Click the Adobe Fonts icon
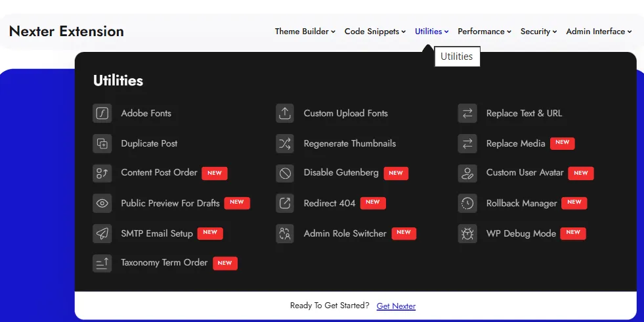The width and height of the screenshot is (644, 322). (102, 113)
